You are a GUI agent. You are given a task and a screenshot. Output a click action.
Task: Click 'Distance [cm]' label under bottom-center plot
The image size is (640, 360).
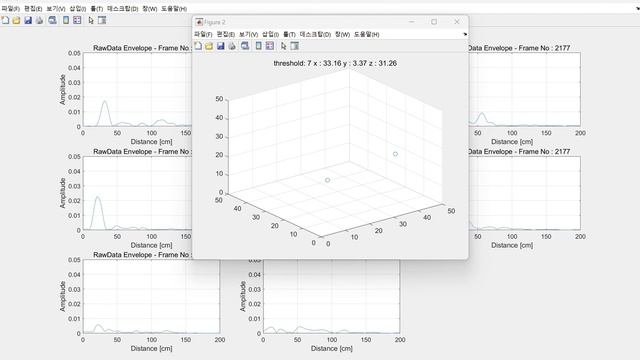tap(332, 349)
